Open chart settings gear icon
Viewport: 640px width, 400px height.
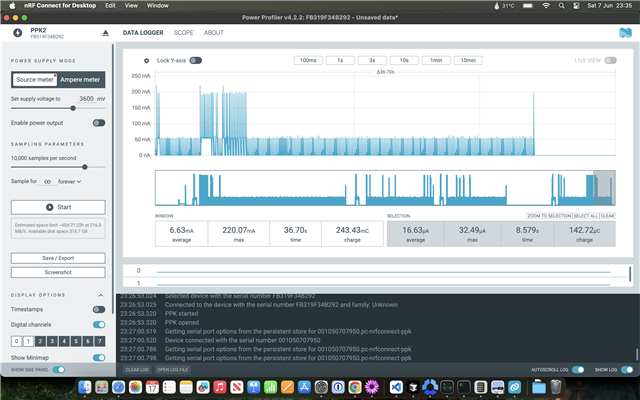pos(147,60)
